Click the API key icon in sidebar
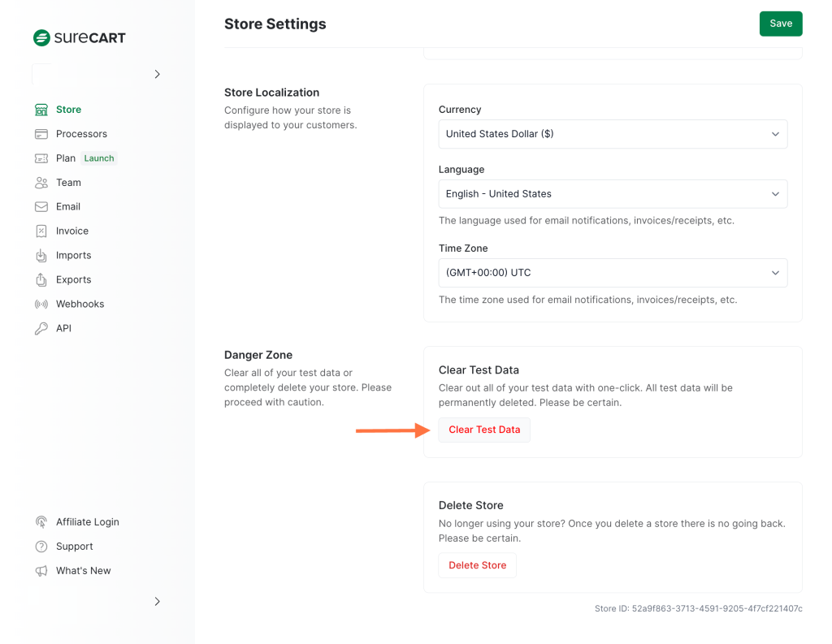This screenshot has height=644, width=832. tap(41, 328)
